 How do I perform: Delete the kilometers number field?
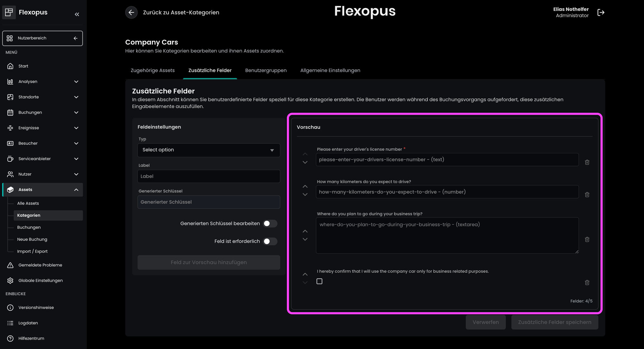coord(587,195)
